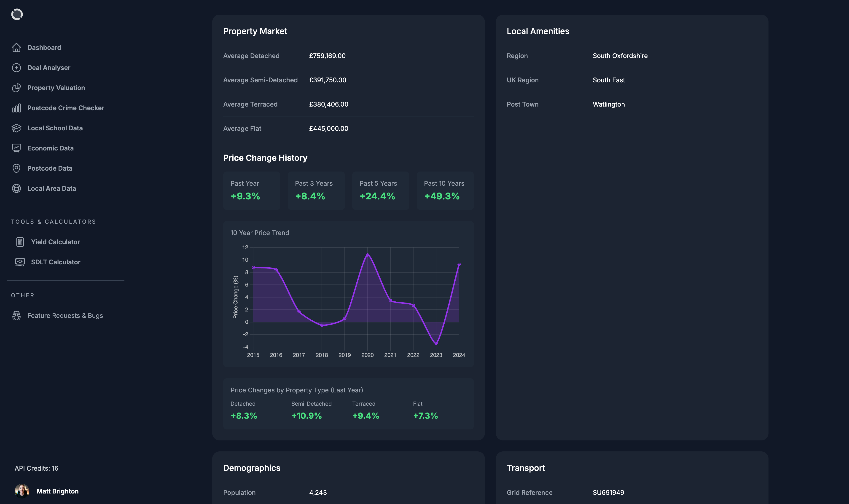
Task: Click the Yield Calculator calculator icon
Action: tap(20, 242)
